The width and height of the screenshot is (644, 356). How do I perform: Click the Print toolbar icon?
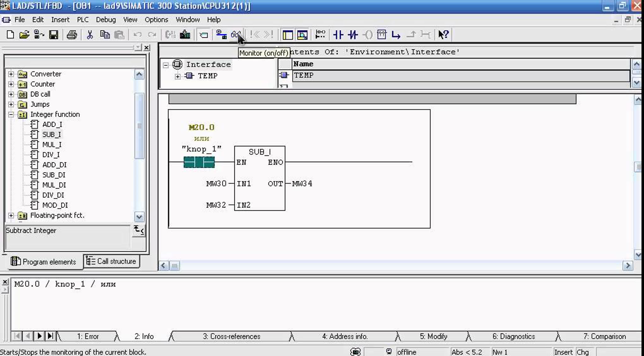click(72, 35)
